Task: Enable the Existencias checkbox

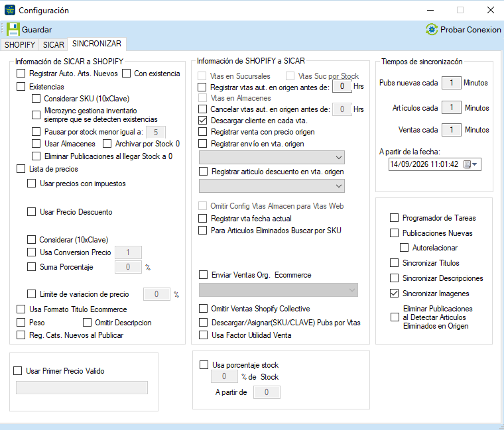Action: pos(21,87)
